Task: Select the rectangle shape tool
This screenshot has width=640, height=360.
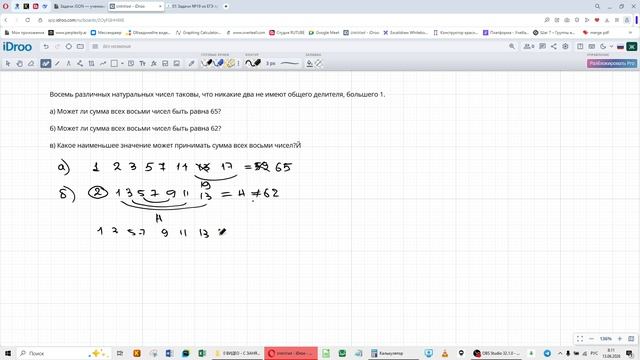Action: (x=114, y=63)
